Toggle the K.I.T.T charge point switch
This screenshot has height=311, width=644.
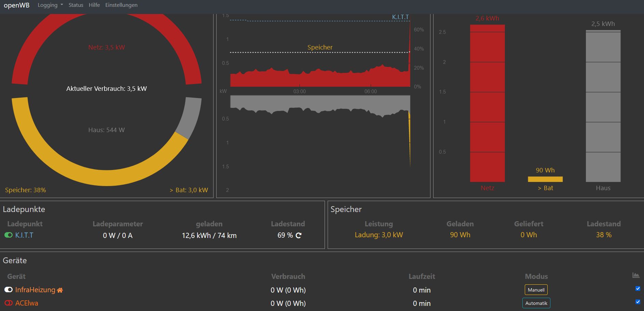(9, 235)
